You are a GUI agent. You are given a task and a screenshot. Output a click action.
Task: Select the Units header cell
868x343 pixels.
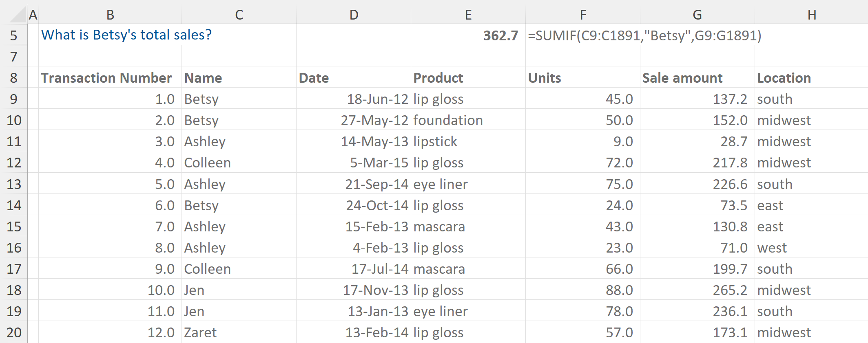coord(545,78)
